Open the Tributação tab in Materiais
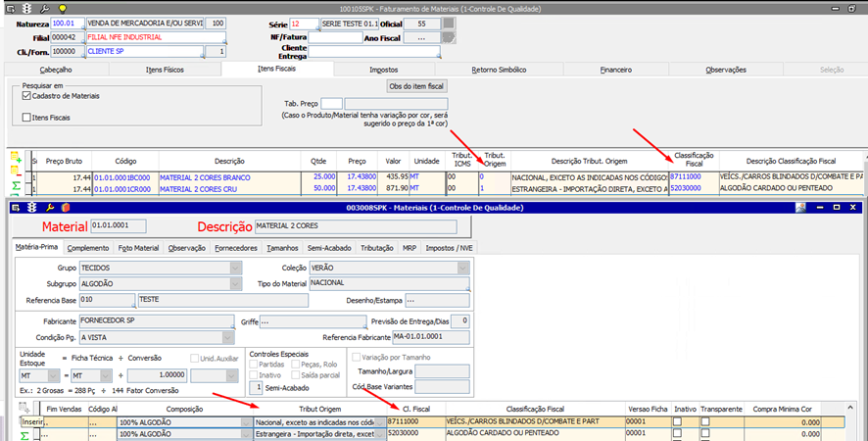 (377, 248)
